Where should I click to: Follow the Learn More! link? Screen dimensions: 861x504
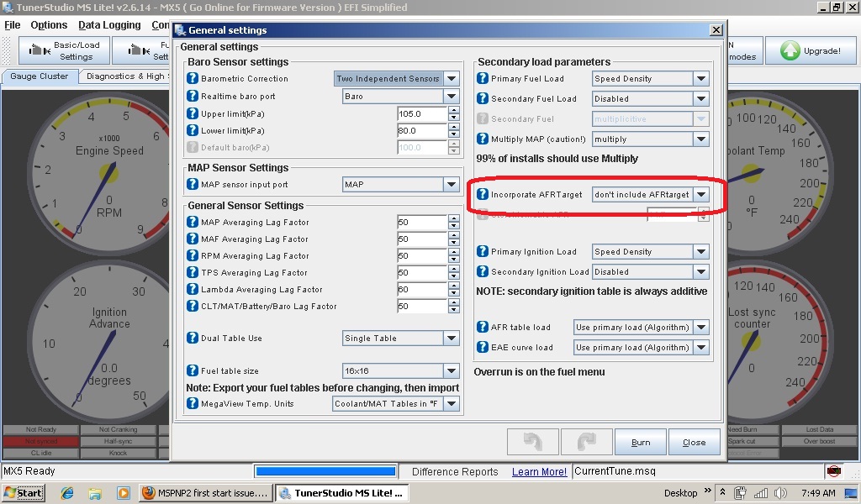pyautogui.click(x=539, y=471)
